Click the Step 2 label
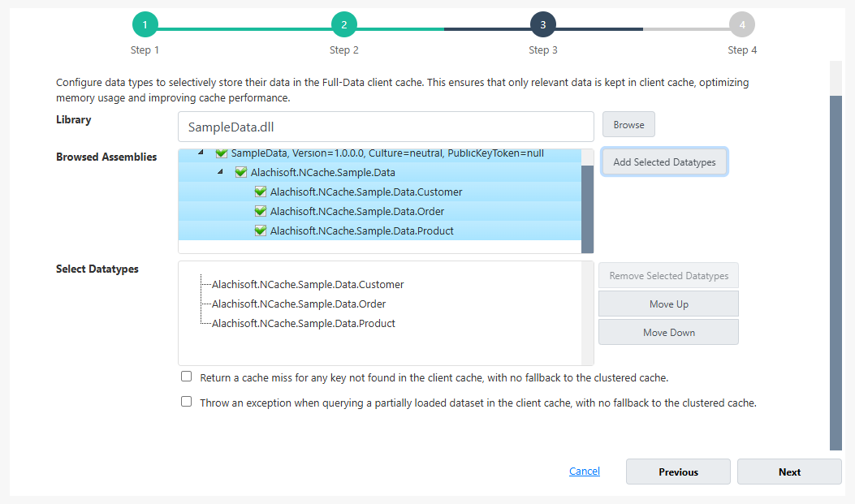Viewport: 855px width, 504px height. point(344,50)
